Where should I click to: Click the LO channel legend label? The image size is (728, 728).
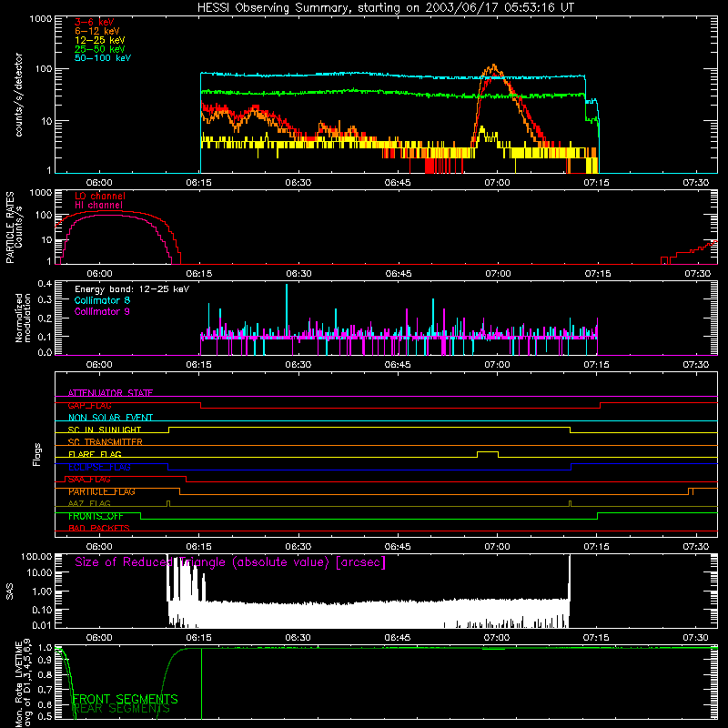99,196
